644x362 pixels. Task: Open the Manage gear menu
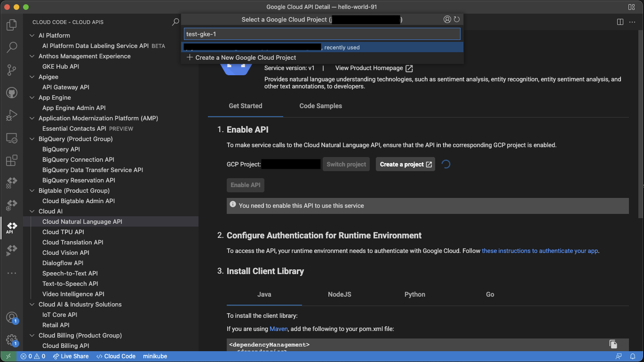pyautogui.click(x=12, y=340)
